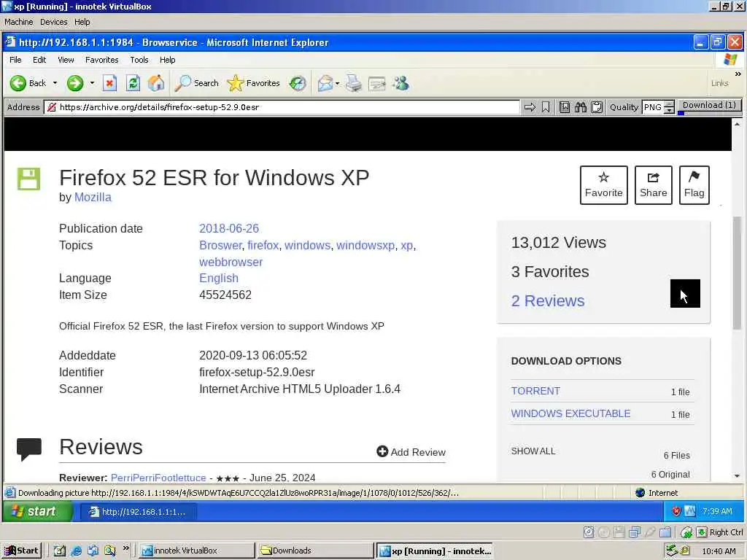Open the Back button history dropdown arrow
The image size is (747, 560).
pos(55,83)
